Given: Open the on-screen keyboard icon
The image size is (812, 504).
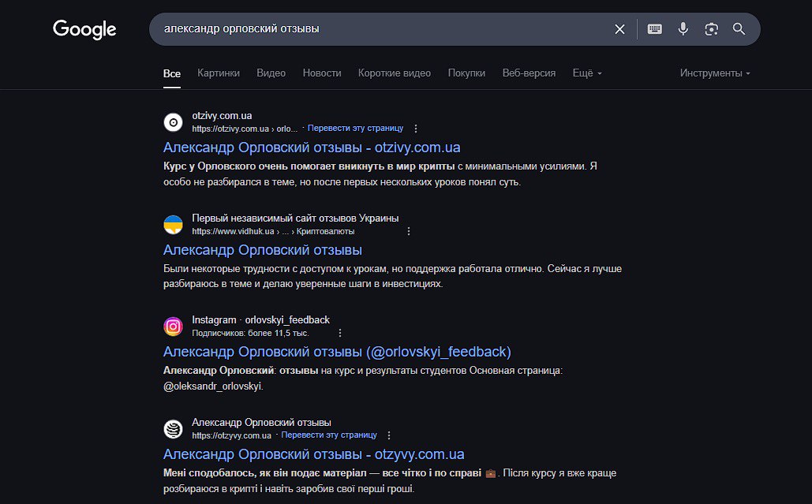Looking at the screenshot, I should (655, 29).
